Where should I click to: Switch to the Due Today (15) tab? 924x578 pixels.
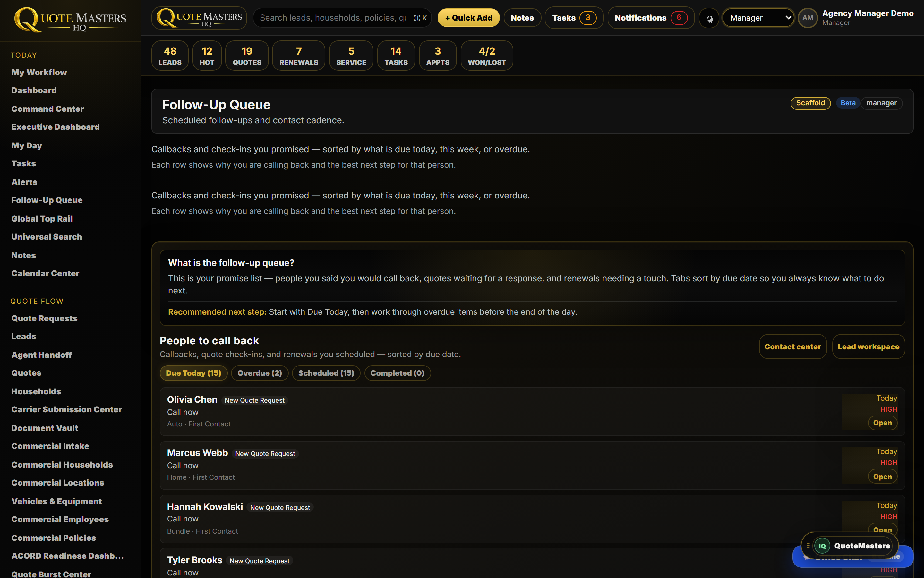[x=193, y=373]
